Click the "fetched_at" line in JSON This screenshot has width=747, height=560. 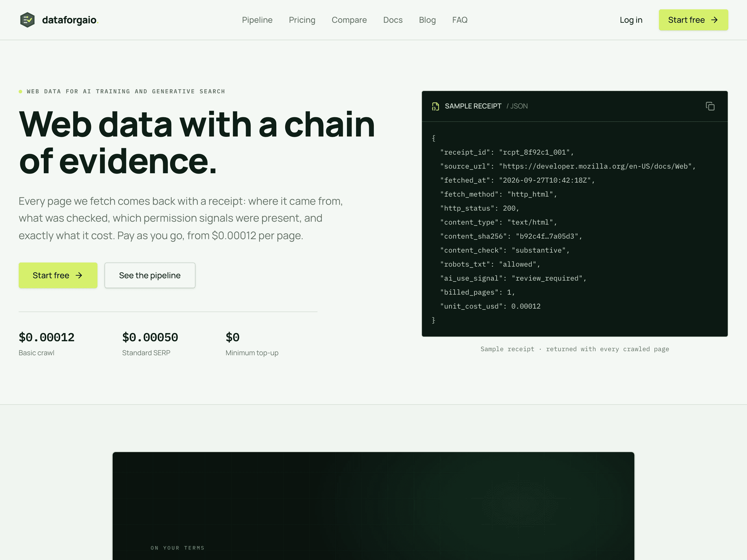(517, 180)
